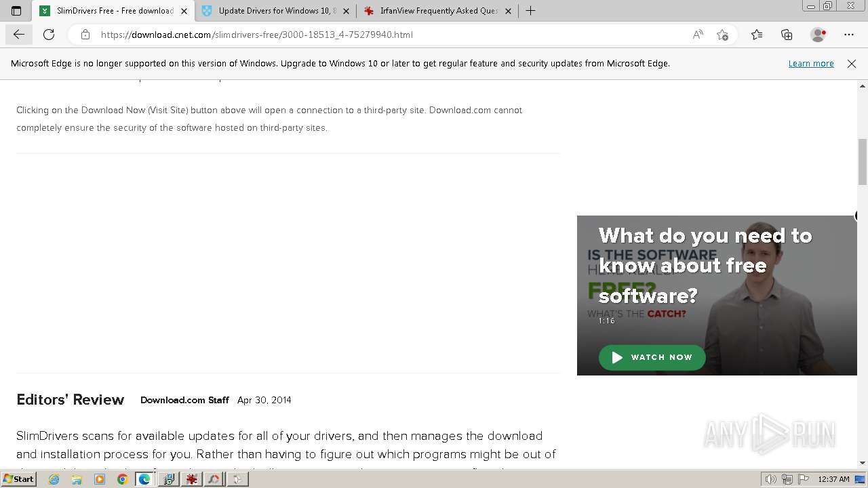Focus Microsoft Edge taskbar button
This screenshot has width=868, height=488.
pyautogui.click(x=145, y=479)
